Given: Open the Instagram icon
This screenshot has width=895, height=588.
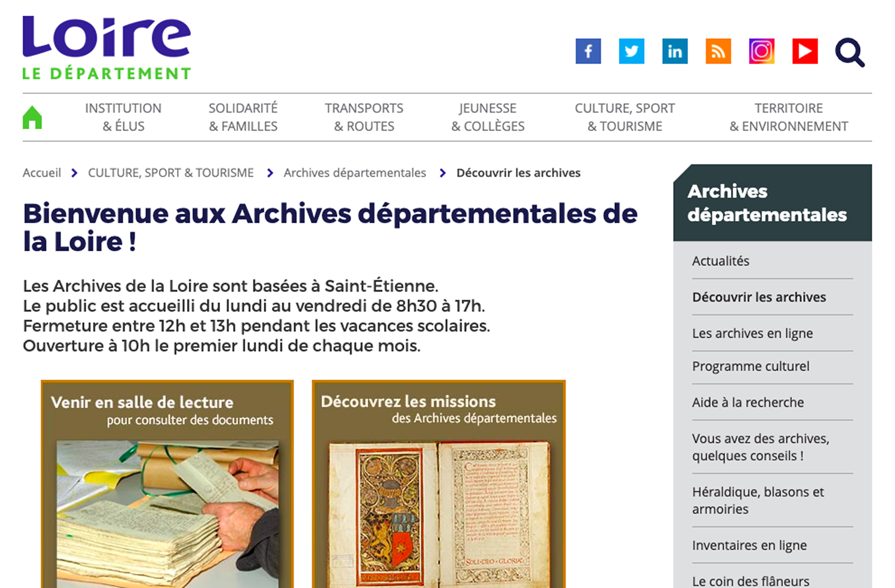Looking at the screenshot, I should (x=762, y=51).
